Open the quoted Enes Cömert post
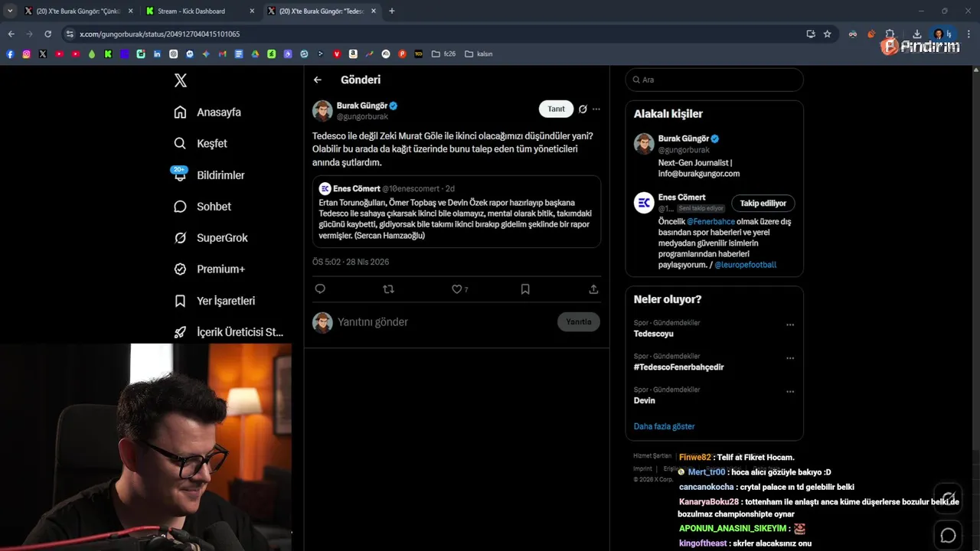 coord(456,211)
